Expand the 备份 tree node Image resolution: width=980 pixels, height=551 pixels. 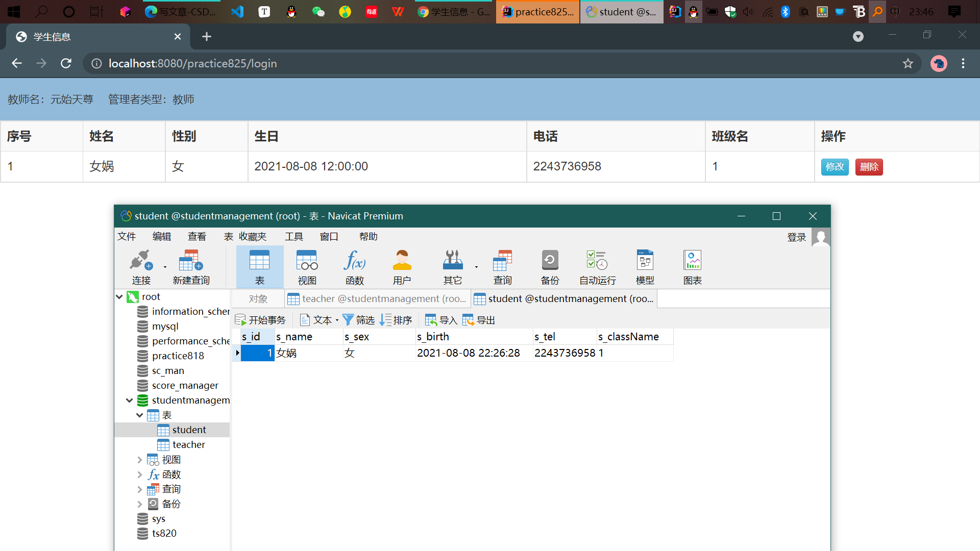[x=140, y=504]
